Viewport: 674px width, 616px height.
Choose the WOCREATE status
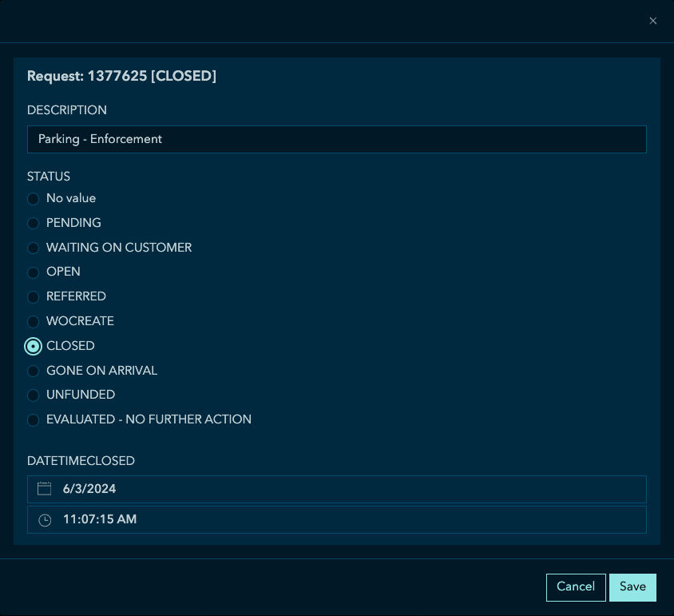(x=33, y=321)
